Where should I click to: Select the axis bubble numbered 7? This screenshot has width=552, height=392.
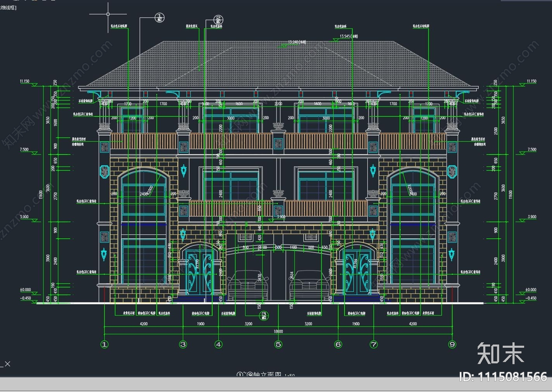374,344
